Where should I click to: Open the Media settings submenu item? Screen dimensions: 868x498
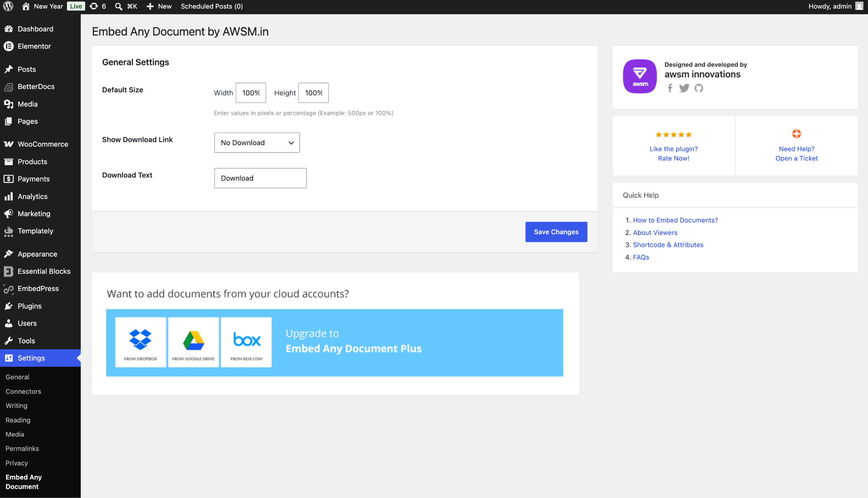tap(15, 434)
